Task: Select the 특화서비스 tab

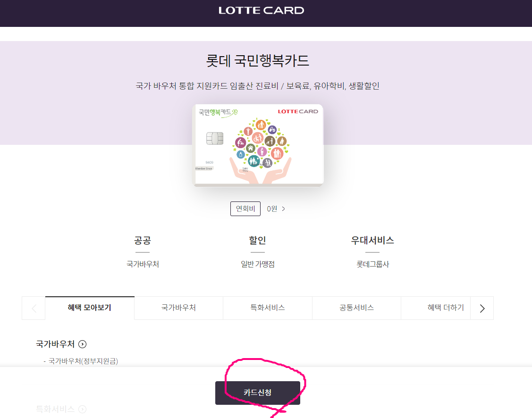Action: click(x=267, y=308)
